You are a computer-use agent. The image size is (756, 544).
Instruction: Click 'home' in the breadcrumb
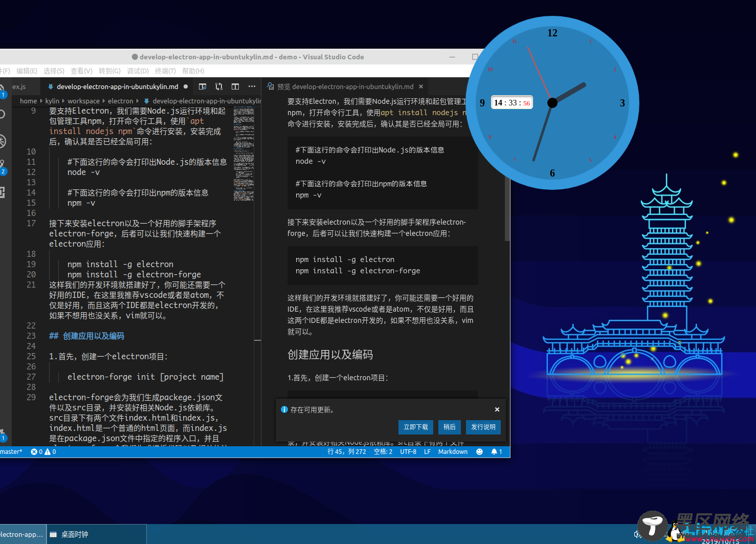pos(28,101)
